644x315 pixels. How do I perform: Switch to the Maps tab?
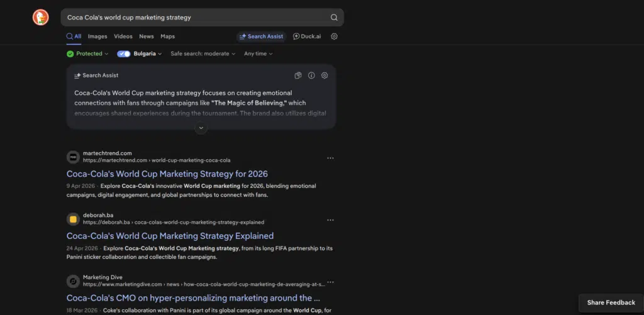coord(167,36)
